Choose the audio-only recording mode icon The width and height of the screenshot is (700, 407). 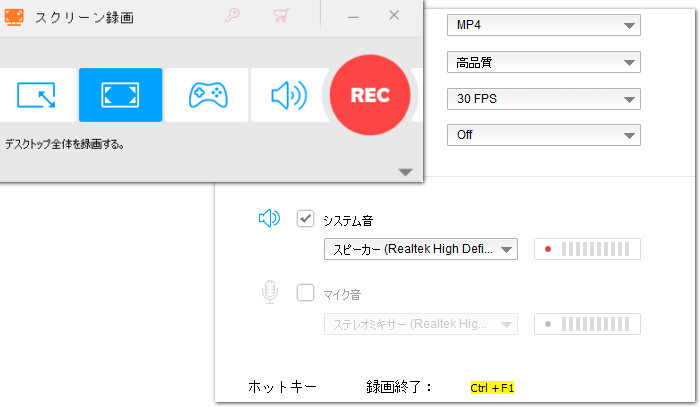(289, 95)
